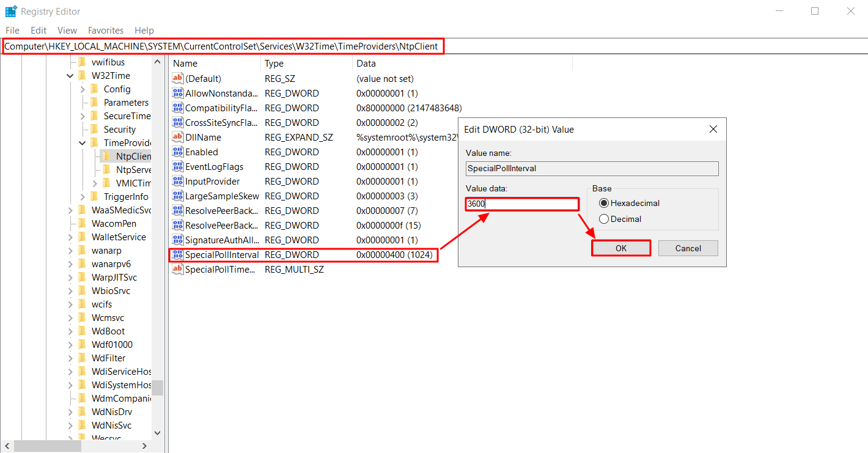Screen dimensions: 868x453
Task: Click the WalletService folder icon
Action: (82, 237)
